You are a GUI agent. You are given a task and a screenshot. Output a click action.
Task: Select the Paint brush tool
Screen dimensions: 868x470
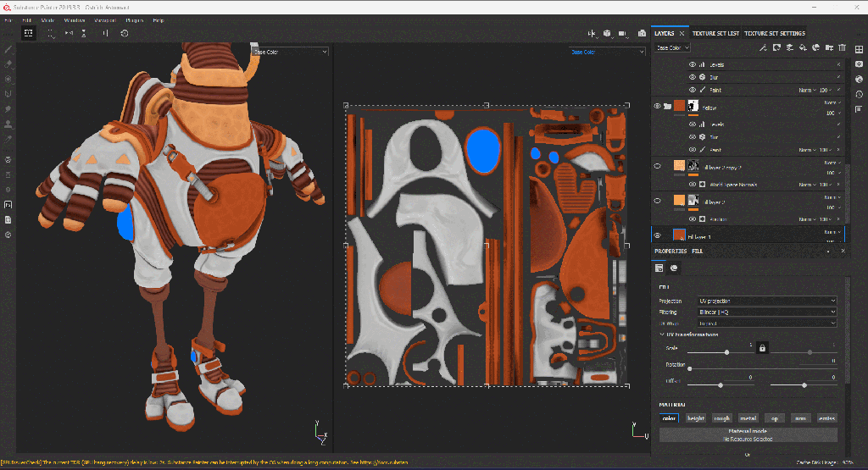point(8,49)
